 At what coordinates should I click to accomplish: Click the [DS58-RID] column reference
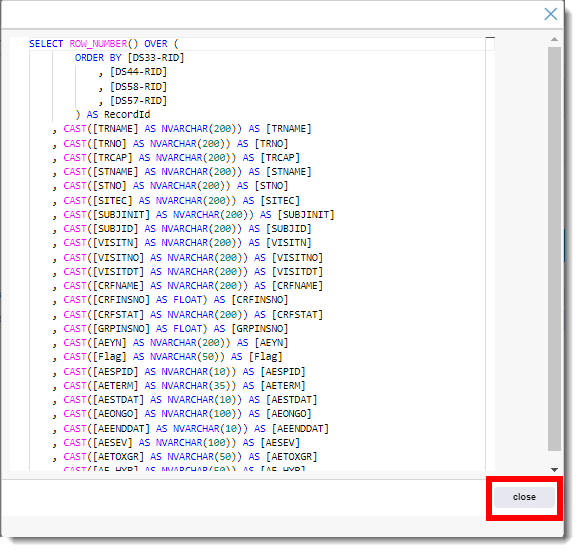pos(138,87)
